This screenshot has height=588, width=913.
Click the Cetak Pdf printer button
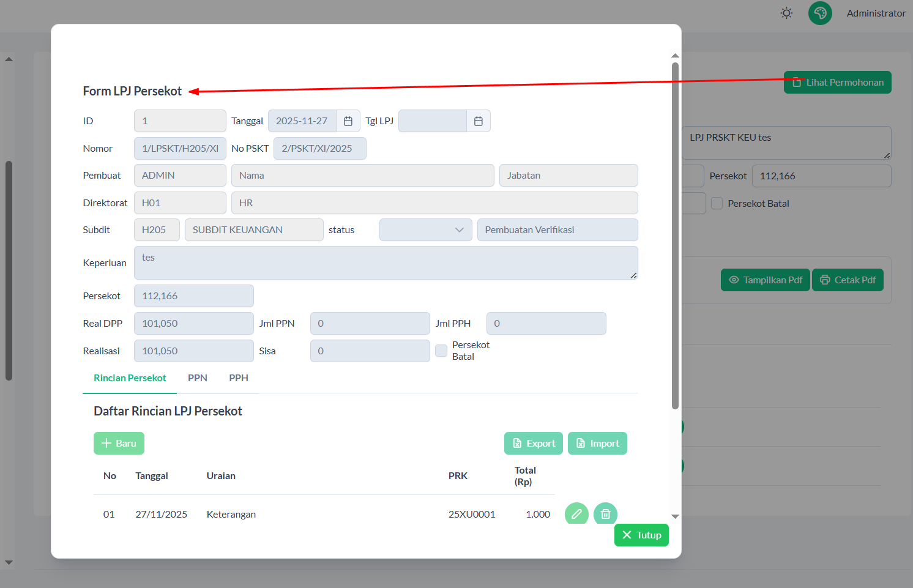(x=848, y=280)
